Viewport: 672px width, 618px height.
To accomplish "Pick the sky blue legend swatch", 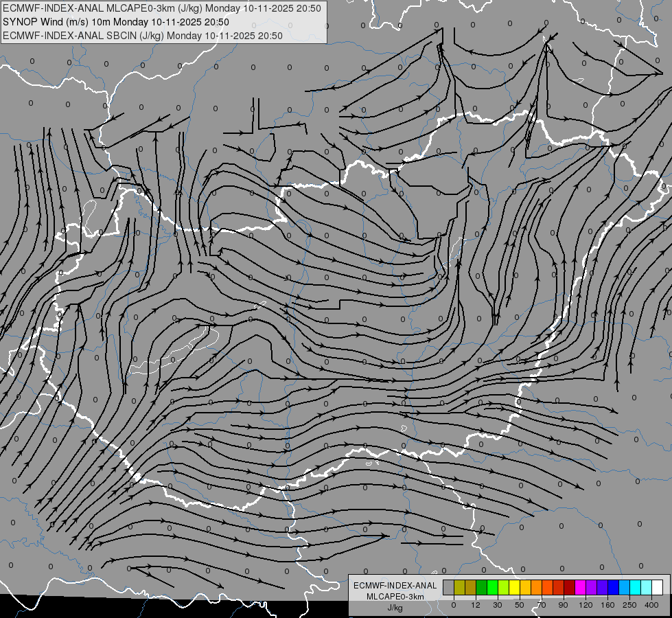I will [x=625, y=587].
